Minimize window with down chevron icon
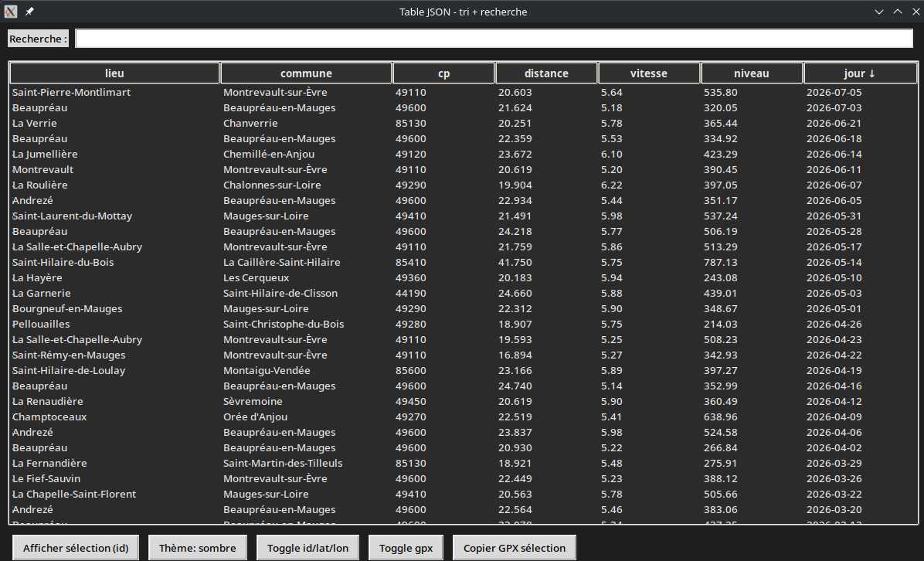Image resolution: width=924 pixels, height=561 pixels. (x=878, y=11)
